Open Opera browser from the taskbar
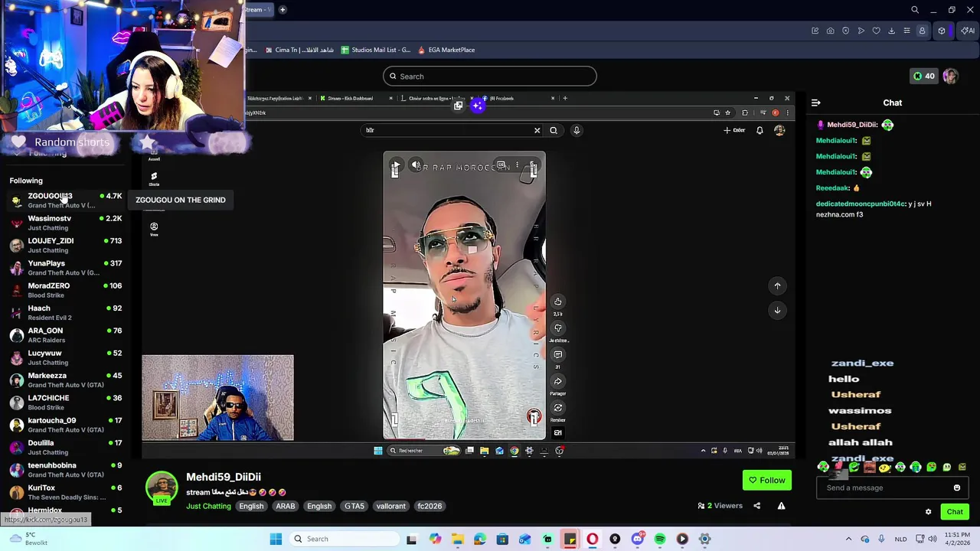 click(x=592, y=539)
